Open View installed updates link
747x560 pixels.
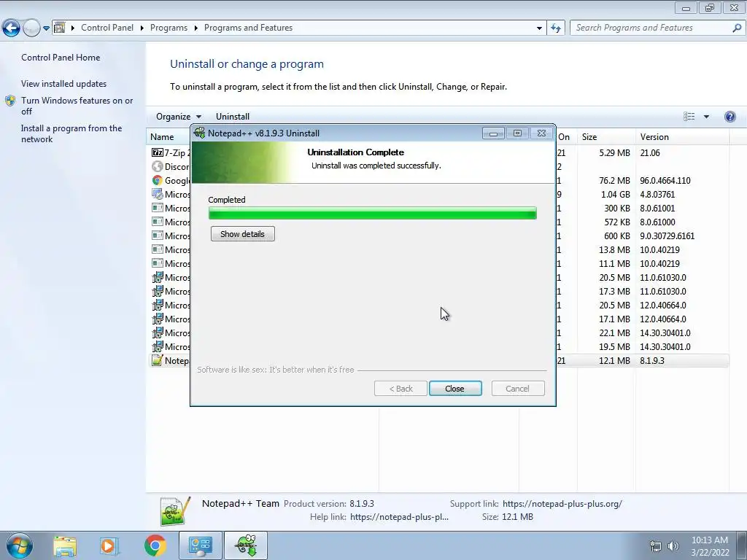64,84
